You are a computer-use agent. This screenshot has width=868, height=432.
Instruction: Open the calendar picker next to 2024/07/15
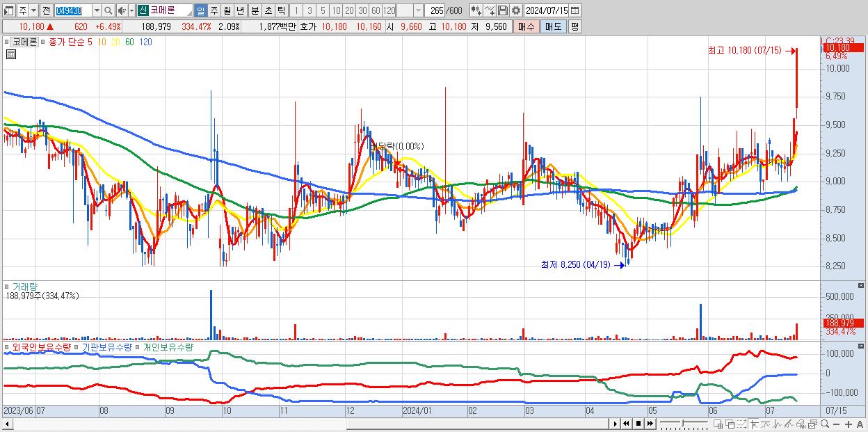pos(574,10)
